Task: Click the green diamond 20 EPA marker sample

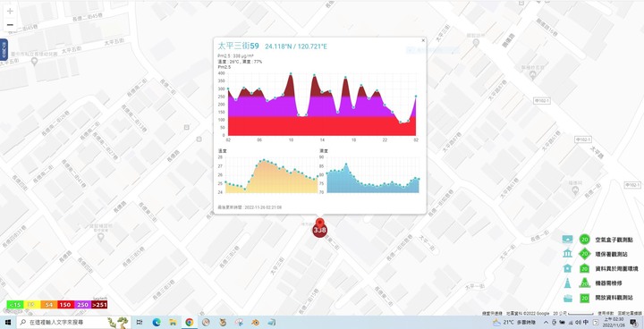Action: tap(584, 254)
